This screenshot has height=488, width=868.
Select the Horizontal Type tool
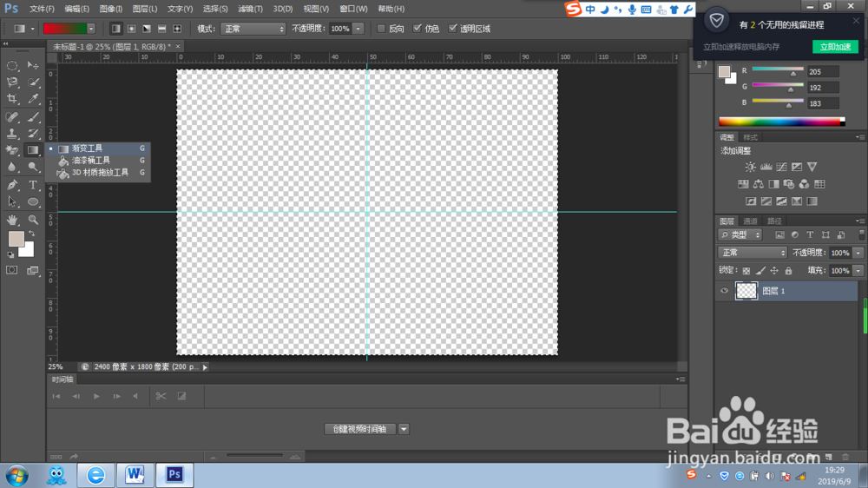(33, 185)
